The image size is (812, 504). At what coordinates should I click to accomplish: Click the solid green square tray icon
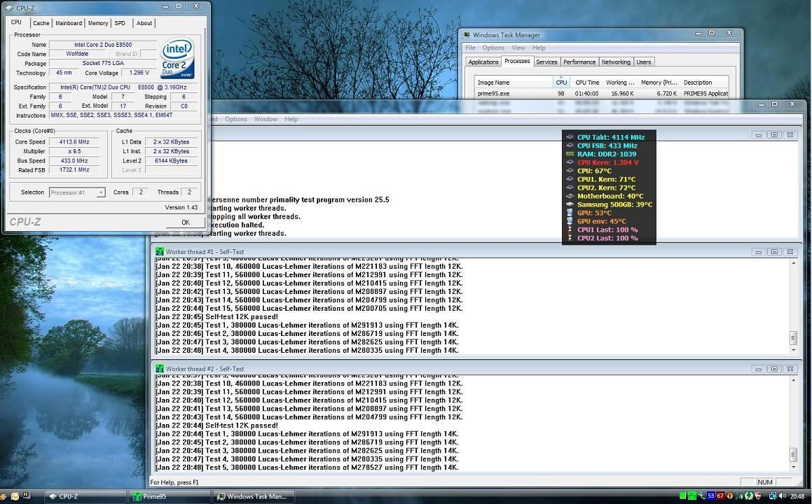(682, 496)
